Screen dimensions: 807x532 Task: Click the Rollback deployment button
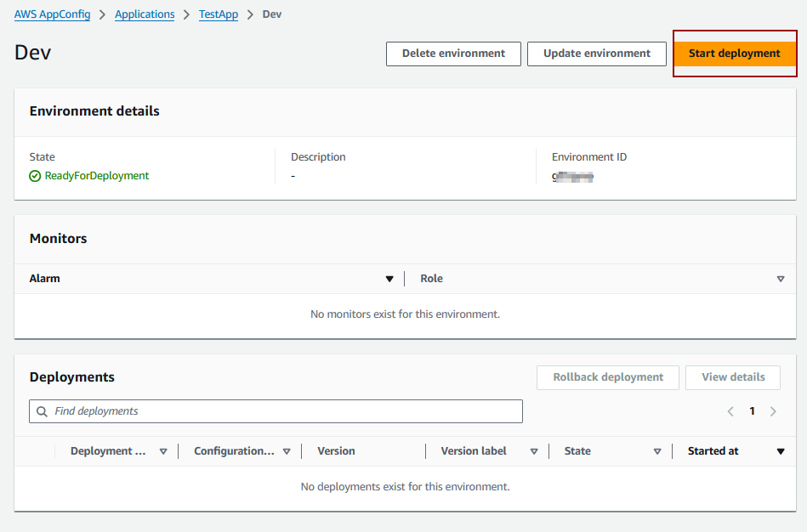[x=607, y=377]
